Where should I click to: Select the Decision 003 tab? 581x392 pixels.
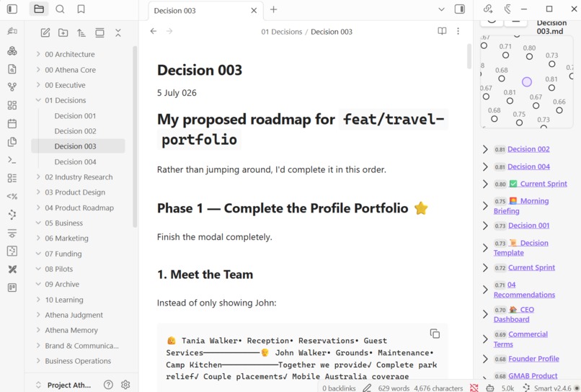(x=205, y=10)
